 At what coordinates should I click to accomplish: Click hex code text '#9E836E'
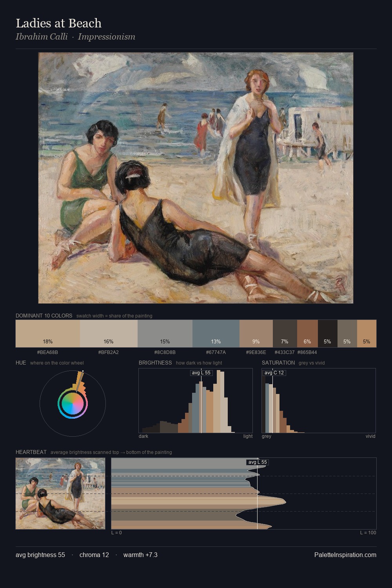[x=256, y=352]
